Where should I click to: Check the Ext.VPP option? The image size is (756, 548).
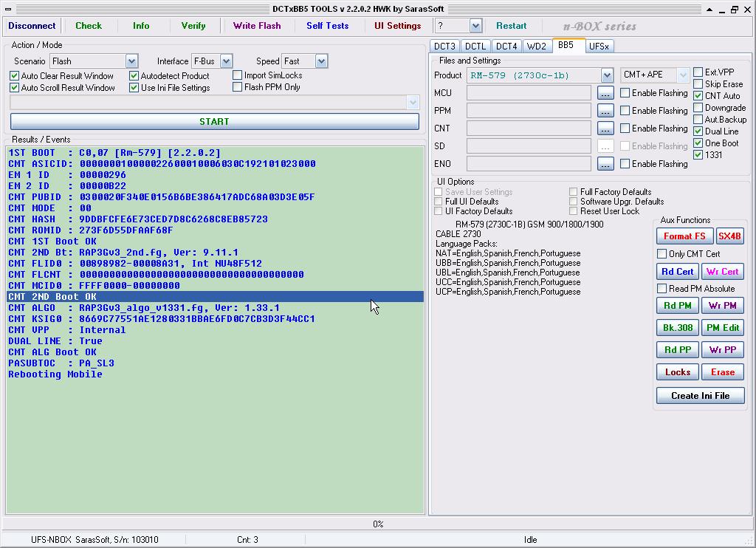pos(698,72)
